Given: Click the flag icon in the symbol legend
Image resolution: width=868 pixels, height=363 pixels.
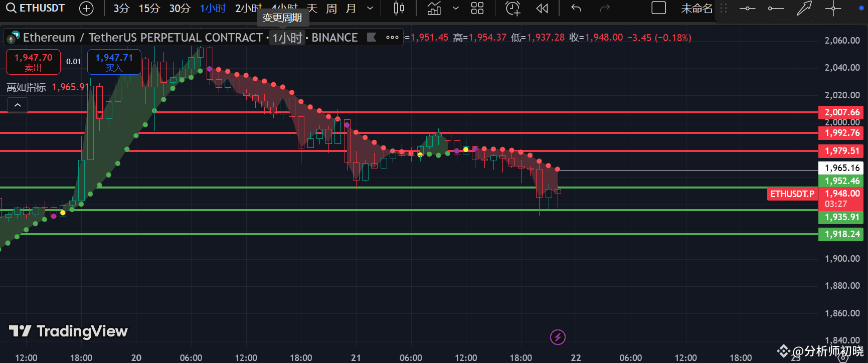Looking at the screenshot, I should pyautogui.click(x=372, y=37).
